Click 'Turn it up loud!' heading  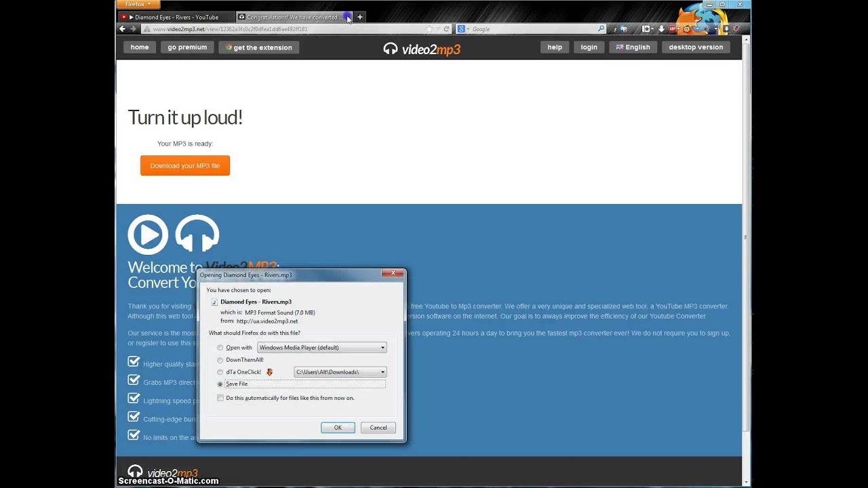click(185, 117)
